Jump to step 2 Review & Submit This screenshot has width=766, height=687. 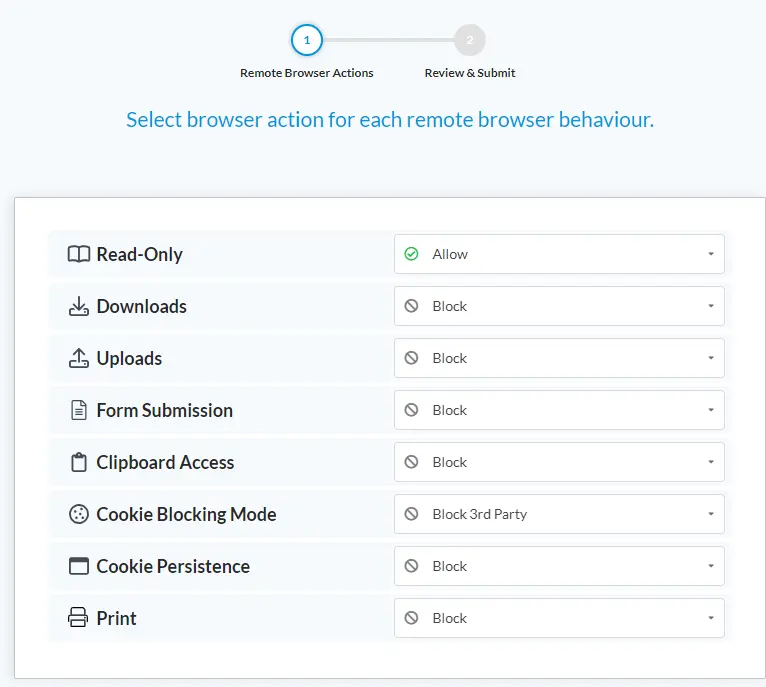pos(470,40)
